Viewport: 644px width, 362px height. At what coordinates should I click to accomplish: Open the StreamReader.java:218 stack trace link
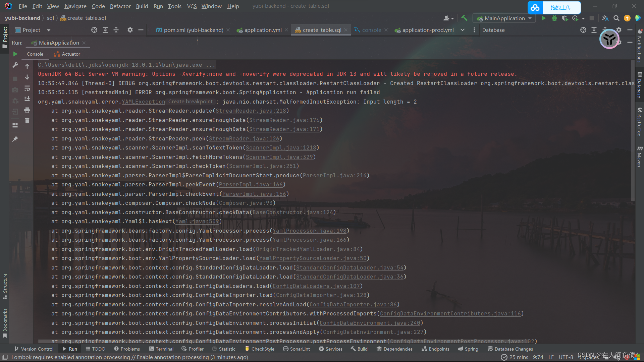pyautogui.click(x=251, y=111)
